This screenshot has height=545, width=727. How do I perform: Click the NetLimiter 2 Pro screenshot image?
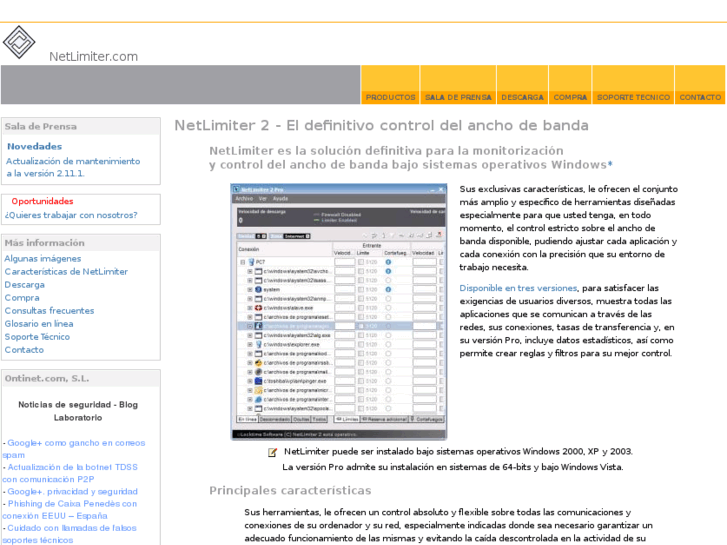(x=339, y=312)
